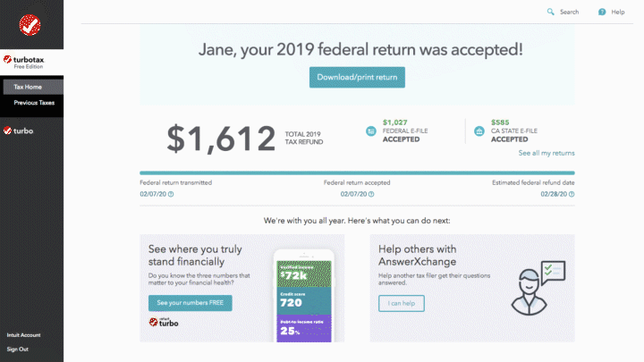Click the refund status progress bar

(357, 173)
